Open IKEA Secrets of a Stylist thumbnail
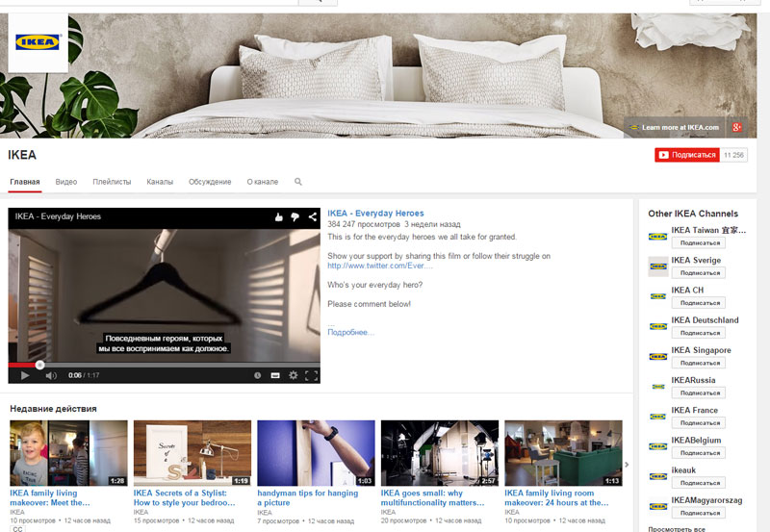Image resolution: width=770 pixels, height=532 pixels. tap(192, 453)
